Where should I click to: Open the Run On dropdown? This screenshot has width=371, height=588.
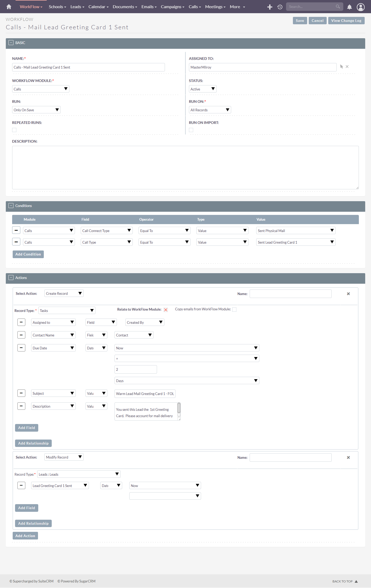pyautogui.click(x=210, y=110)
